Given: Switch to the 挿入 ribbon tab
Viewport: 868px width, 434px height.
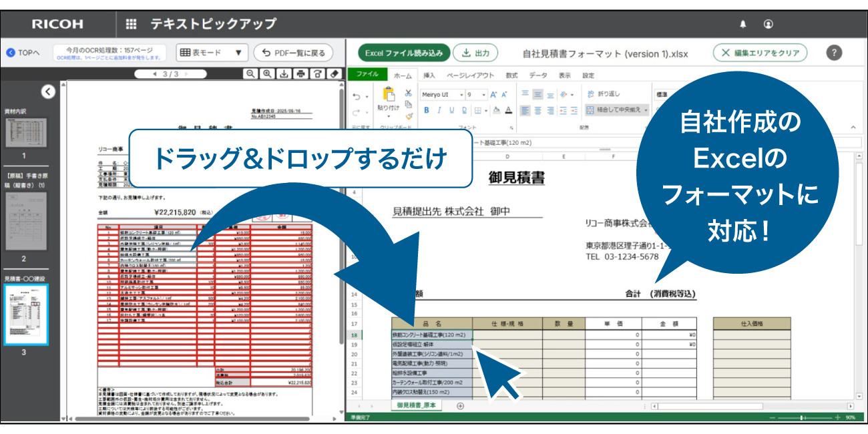Looking at the screenshot, I should 429,75.
